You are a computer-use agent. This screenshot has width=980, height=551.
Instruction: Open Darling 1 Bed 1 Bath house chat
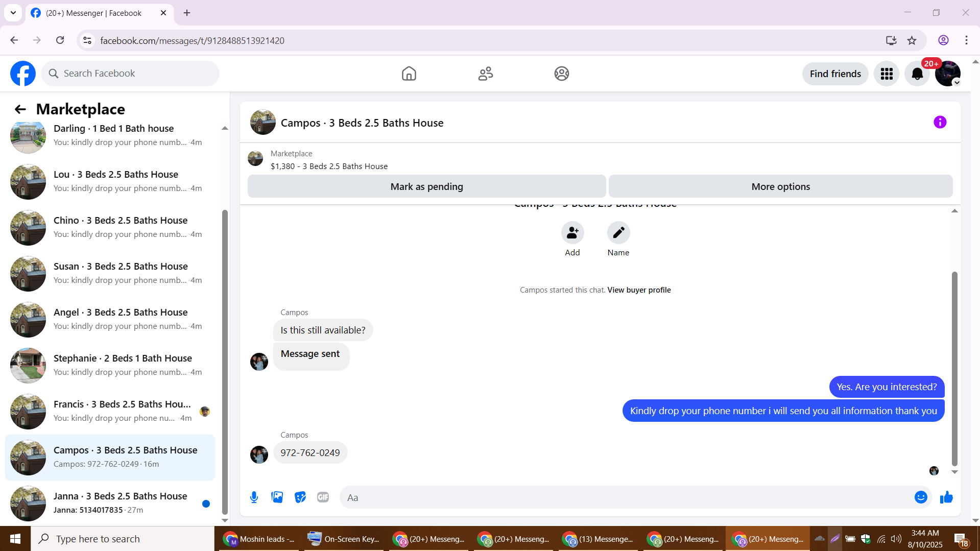[x=110, y=136]
